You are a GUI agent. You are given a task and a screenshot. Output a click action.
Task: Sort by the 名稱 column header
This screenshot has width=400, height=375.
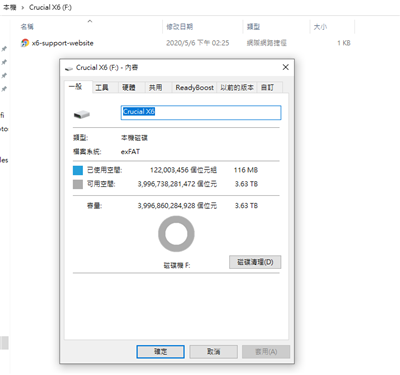(x=27, y=27)
